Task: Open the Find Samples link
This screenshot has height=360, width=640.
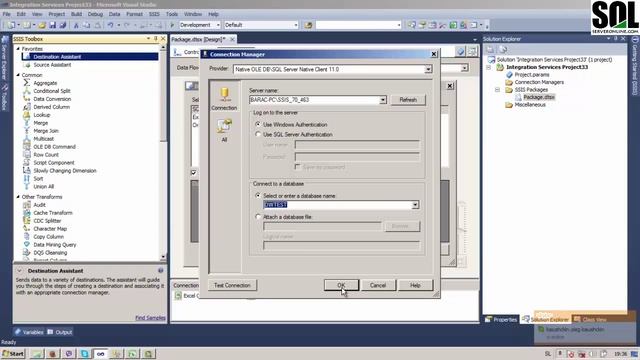Action: click(x=150, y=318)
